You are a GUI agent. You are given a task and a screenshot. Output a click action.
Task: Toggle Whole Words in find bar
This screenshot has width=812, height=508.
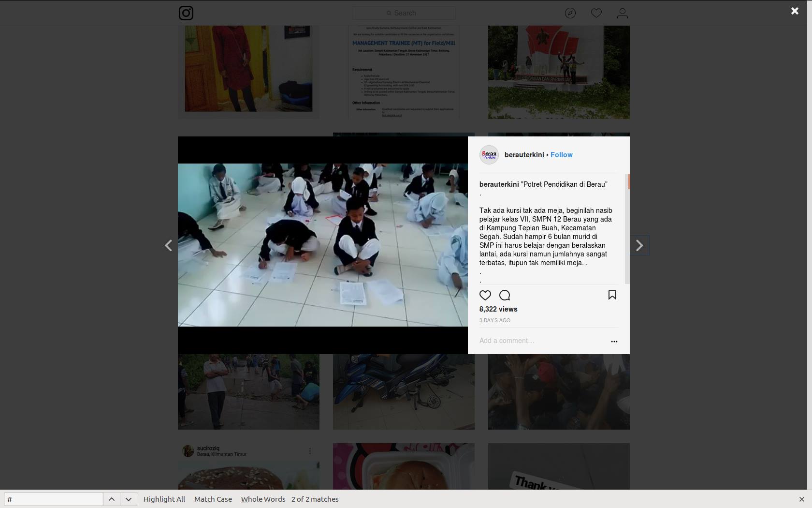click(x=263, y=499)
